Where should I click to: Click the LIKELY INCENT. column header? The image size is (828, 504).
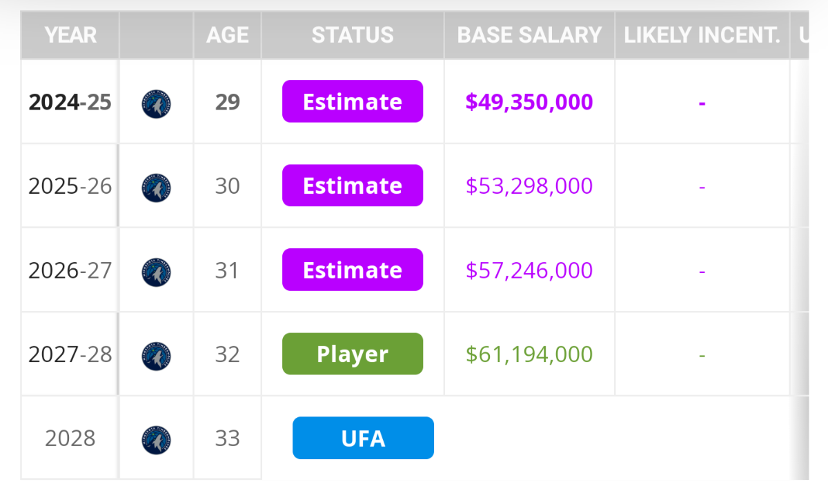[x=702, y=35]
